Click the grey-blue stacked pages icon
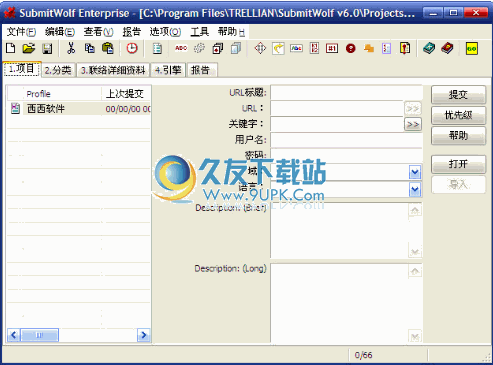The height and width of the screenshot is (365, 493). [x=236, y=48]
